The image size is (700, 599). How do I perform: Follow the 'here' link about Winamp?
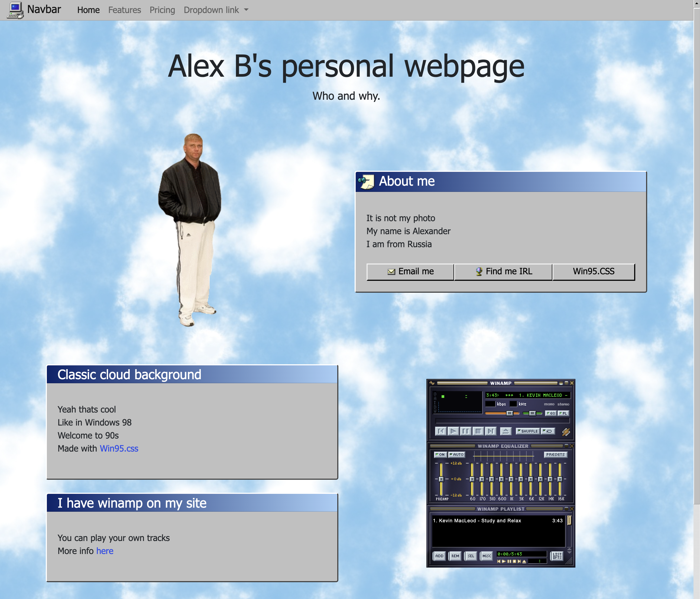point(105,551)
